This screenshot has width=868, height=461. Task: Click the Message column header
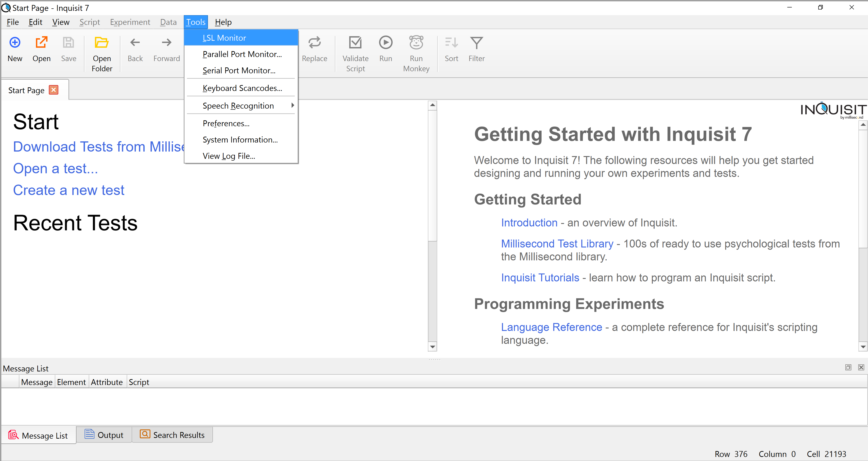click(x=37, y=382)
